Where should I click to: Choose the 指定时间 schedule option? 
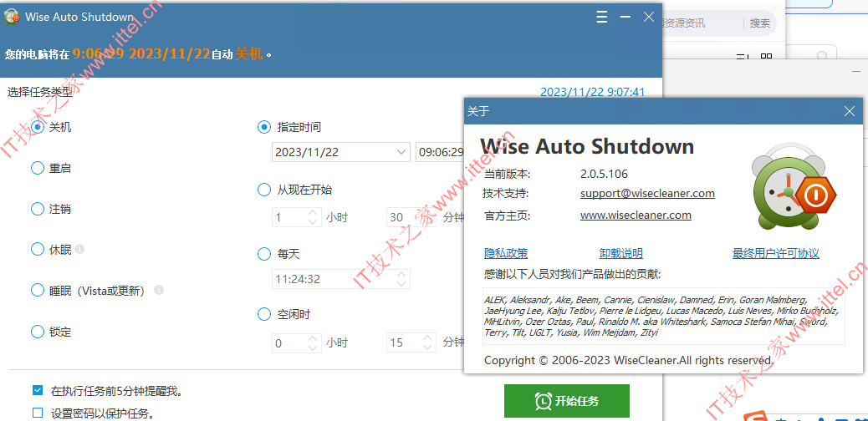264,127
